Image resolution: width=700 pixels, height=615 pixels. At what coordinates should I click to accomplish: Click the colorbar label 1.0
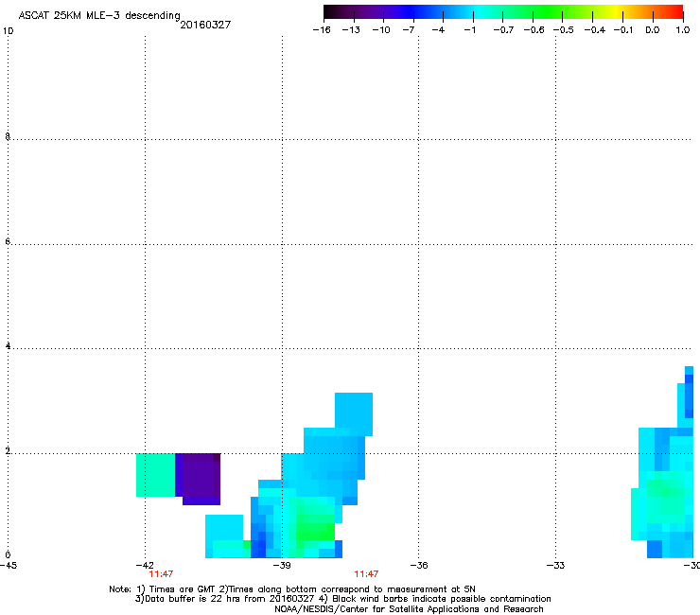683,30
